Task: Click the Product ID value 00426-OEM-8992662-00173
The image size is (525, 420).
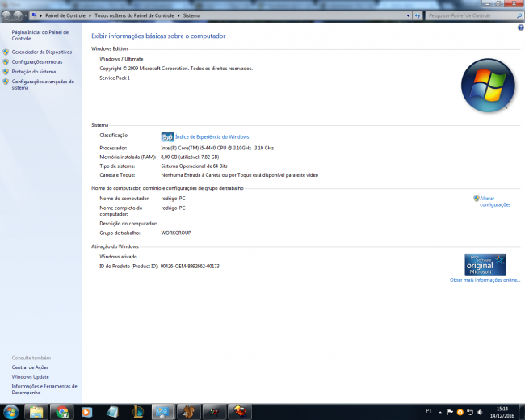Action: pyautogui.click(x=190, y=267)
